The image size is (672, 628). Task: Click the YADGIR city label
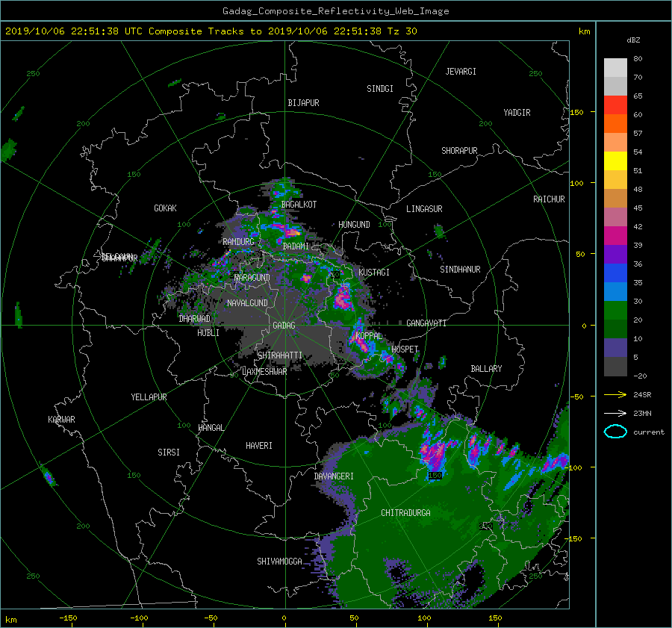click(517, 113)
